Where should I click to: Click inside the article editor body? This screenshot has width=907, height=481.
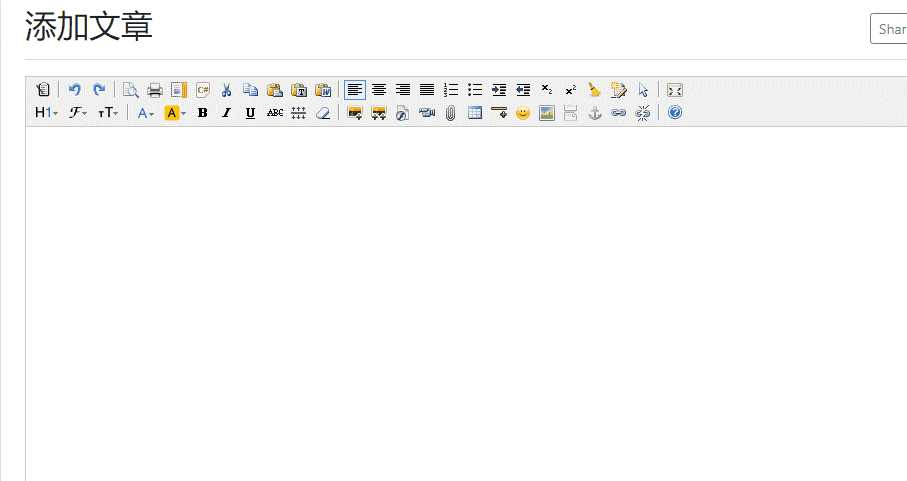(466, 304)
